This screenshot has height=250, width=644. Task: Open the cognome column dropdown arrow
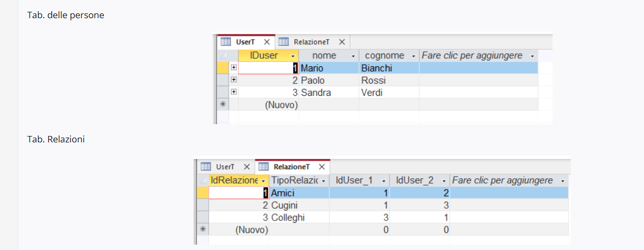click(413, 56)
